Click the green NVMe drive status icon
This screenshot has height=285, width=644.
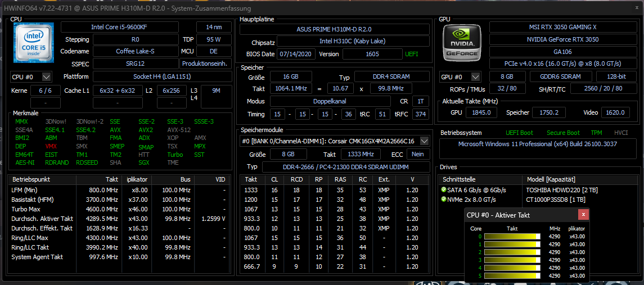444,200
